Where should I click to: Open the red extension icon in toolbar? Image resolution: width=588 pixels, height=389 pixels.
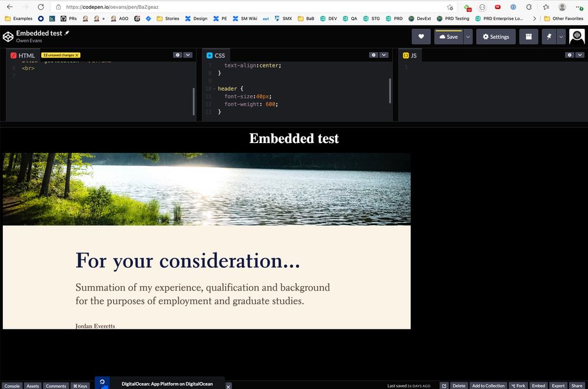point(497,7)
